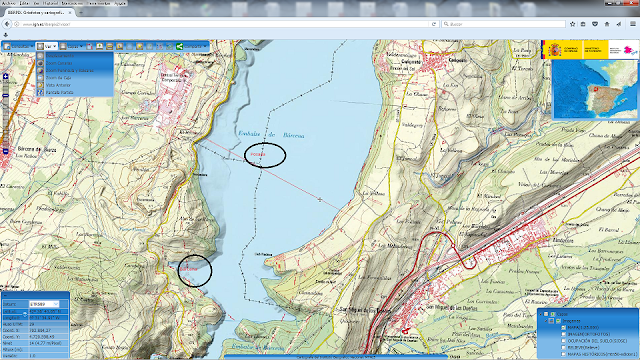This screenshot has width=640, height=360.
Task: Toggle the Capas root checkbox
Action: coord(546,314)
